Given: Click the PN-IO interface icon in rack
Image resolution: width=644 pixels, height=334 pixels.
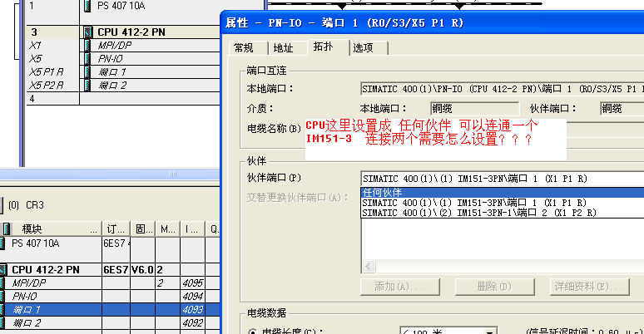Looking at the screenshot, I should [x=87, y=59].
